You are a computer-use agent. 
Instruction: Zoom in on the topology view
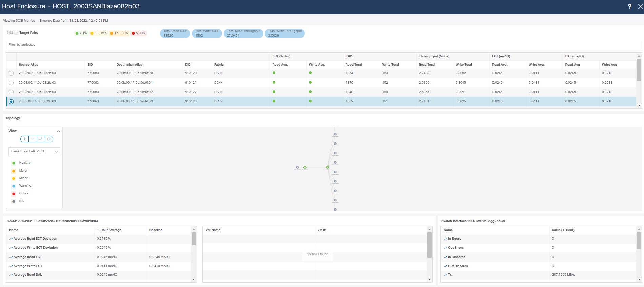(x=25, y=139)
